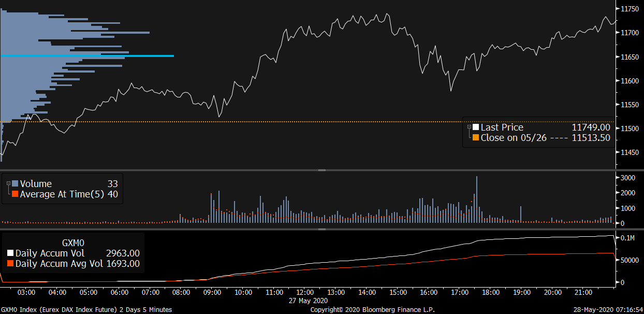The width and height of the screenshot is (644, 314).
Task: Click the 15:00 time axis label
Action: click(x=398, y=293)
